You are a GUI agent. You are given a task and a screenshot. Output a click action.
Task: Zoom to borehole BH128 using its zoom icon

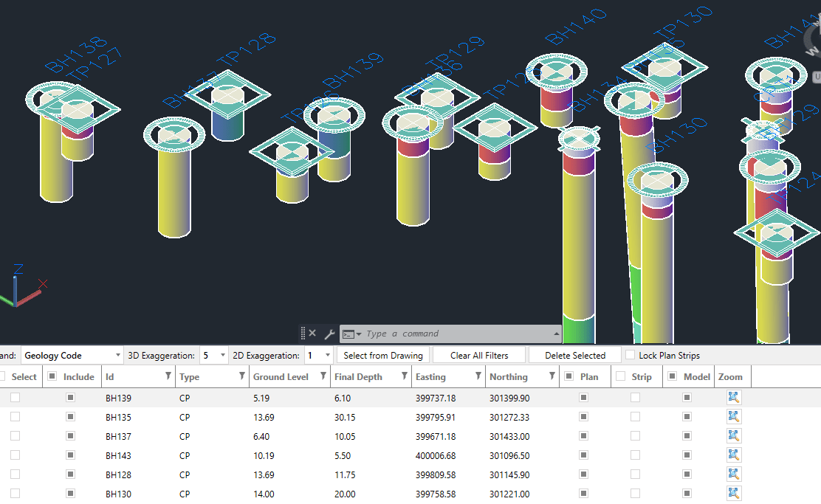point(734,474)
